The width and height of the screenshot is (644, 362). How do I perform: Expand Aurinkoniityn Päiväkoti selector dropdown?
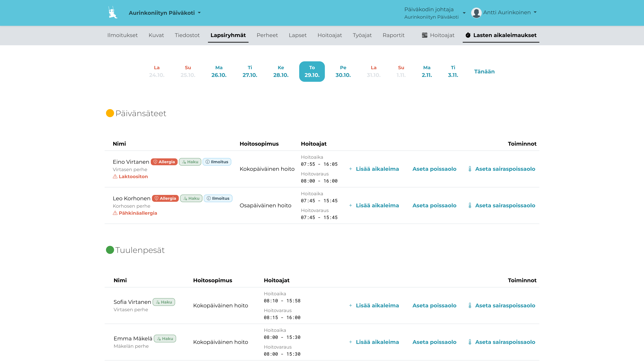[165, 13]
